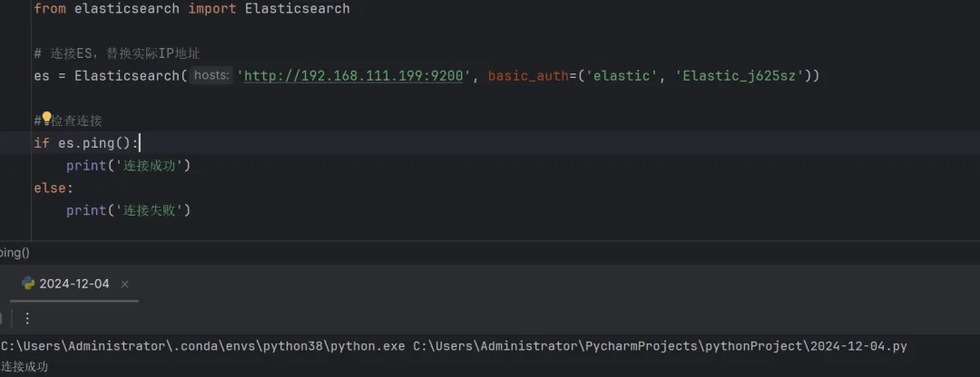
Task: Click the 'Elastic_j625sz' password string
Action: [739, 75]
